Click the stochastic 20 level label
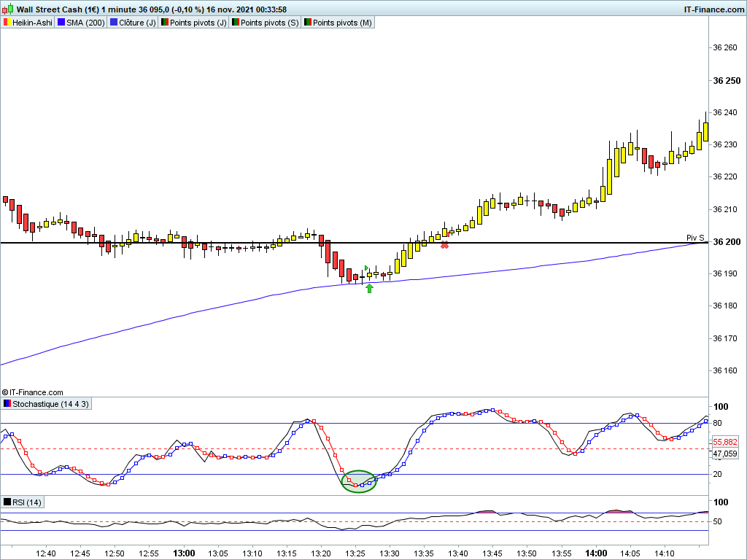Image resolution: width=747 pixels, height=560 pixels. [x=717, y=474]
